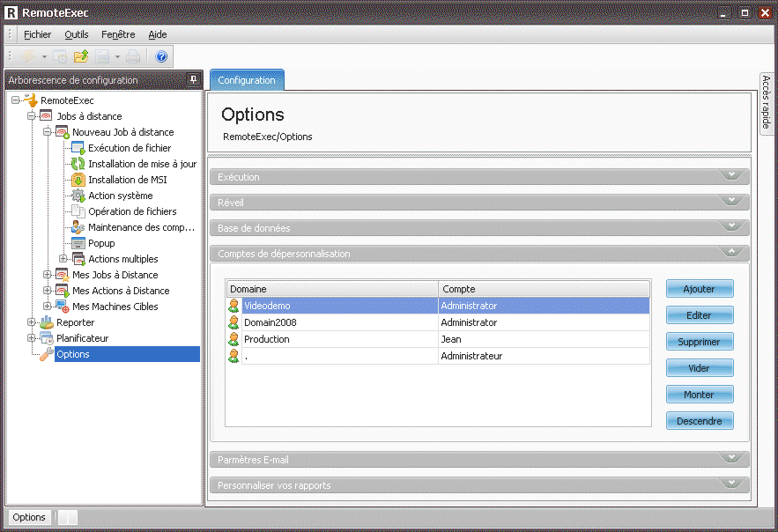
Task: Select the Configuration tab
Action: point(247,80)
